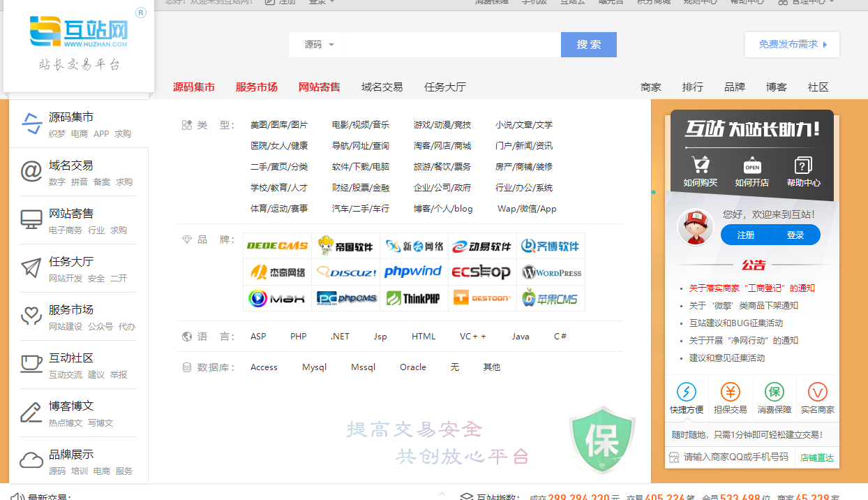Screen dimensions: 868x500
Task: Open 博客 in right navigation
Action: (x=777, y=87)
